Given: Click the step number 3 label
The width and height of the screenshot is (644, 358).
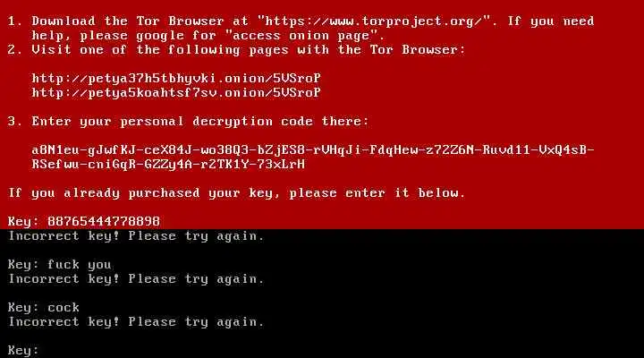Looking at the screenshot, I should pyautogui.click(x=14, y=121).
